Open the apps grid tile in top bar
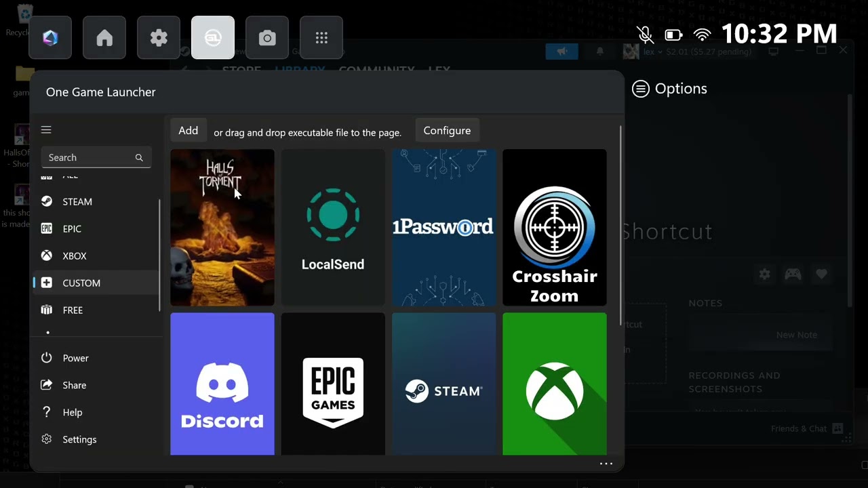 [321, 38]
